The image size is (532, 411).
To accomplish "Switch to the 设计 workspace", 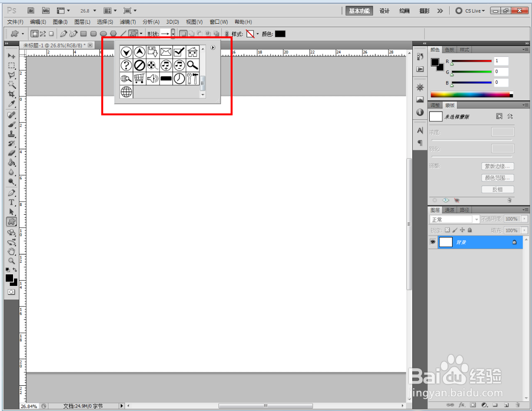I will coord(384,11).
